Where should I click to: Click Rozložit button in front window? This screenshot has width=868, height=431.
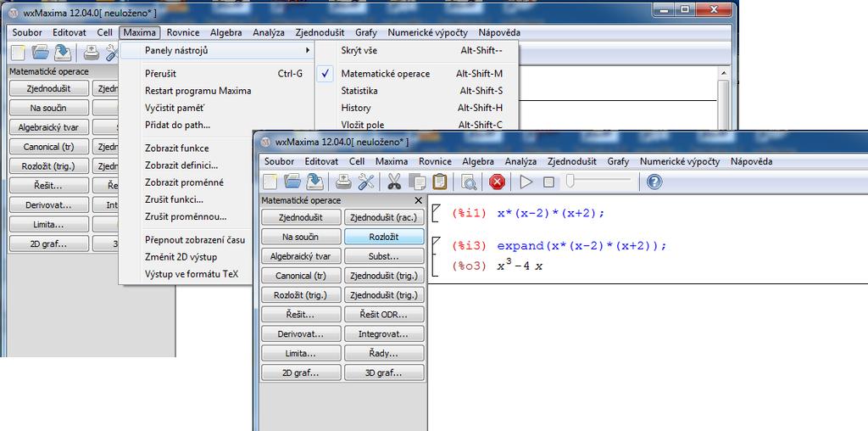click(x=384, y=237)
